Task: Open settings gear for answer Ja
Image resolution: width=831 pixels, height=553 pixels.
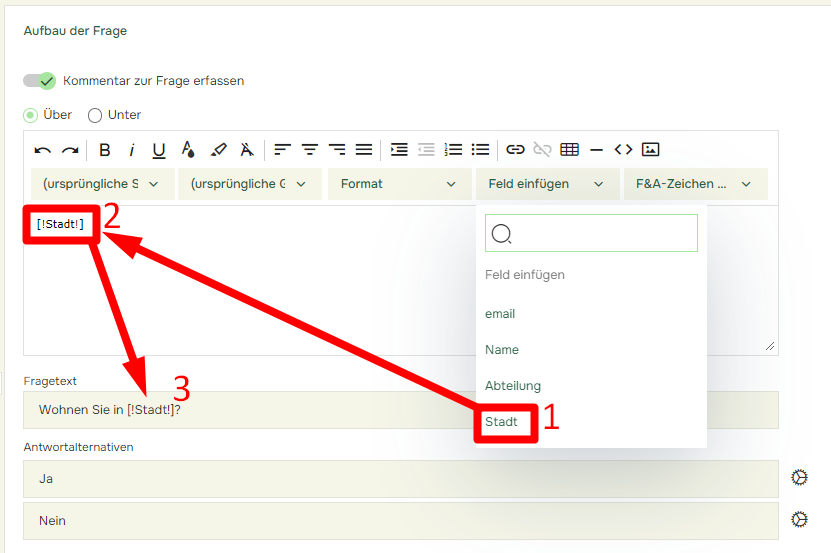Action: tap(799, 478)
